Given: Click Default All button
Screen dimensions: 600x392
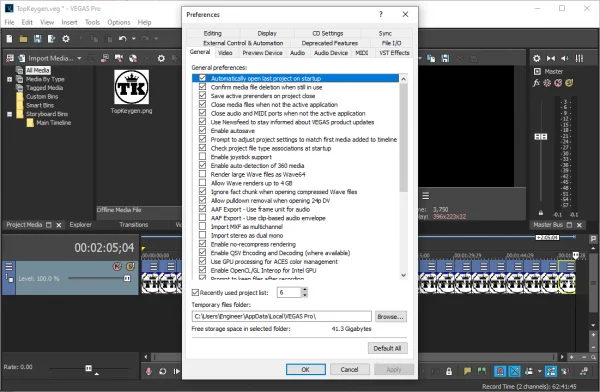Looking at the screenshot, I should 387,348.
